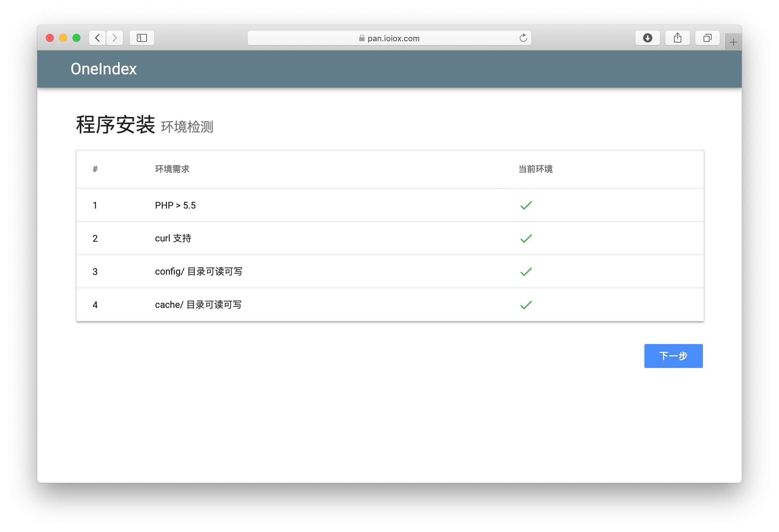
Task: Click the config/ 目录可读可写 row text
Action: [198, 272]
